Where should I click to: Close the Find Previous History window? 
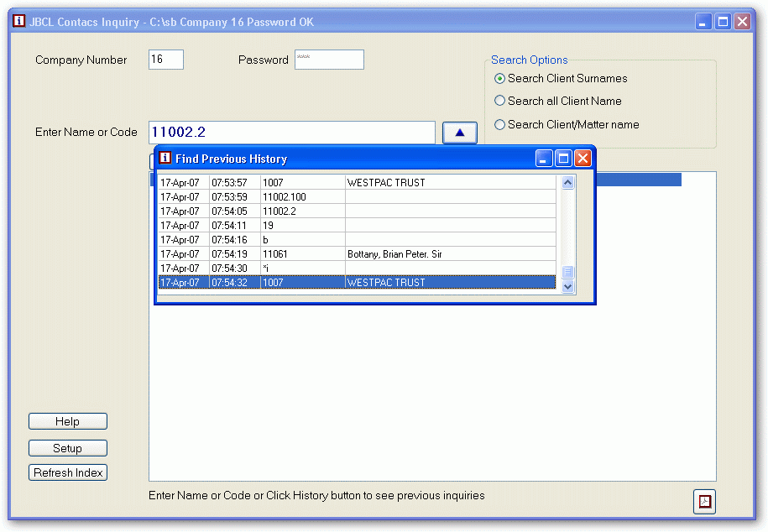tap(583, 158)
